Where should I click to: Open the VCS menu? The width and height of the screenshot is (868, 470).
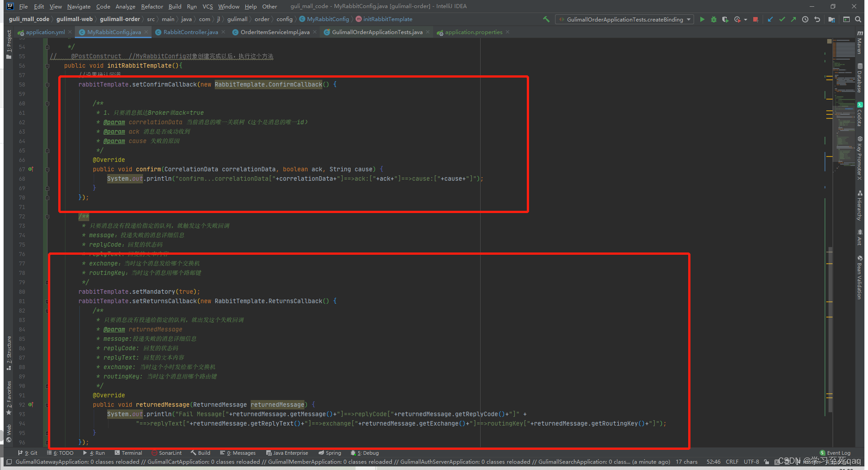208,6
